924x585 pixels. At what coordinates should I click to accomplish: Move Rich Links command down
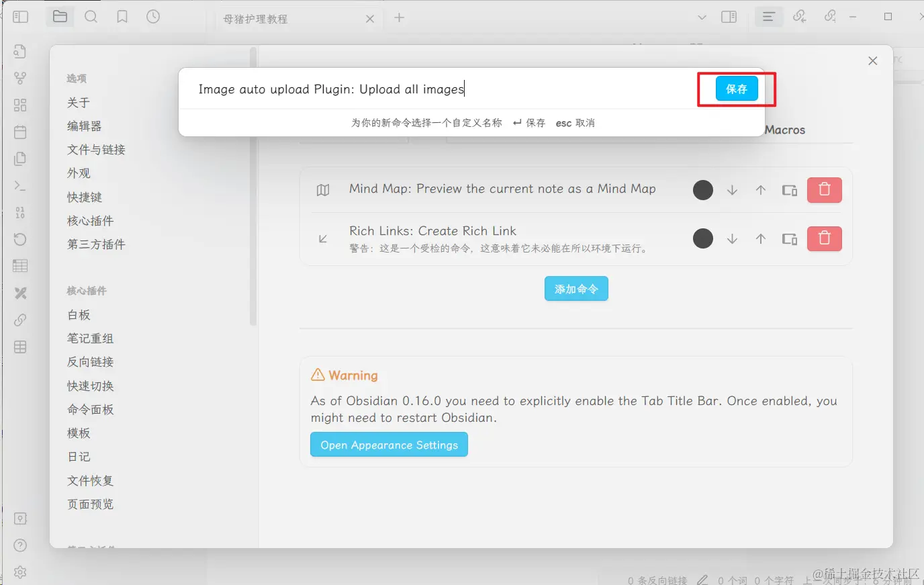pos(733,238)
